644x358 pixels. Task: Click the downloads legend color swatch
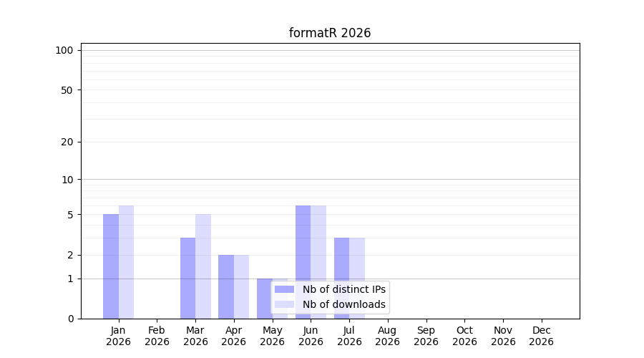tap(284, 304)
